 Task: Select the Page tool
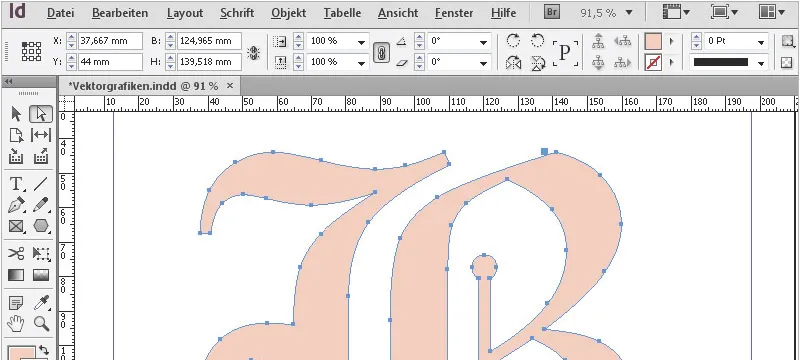pyautogui.click(x=16, y=135)
